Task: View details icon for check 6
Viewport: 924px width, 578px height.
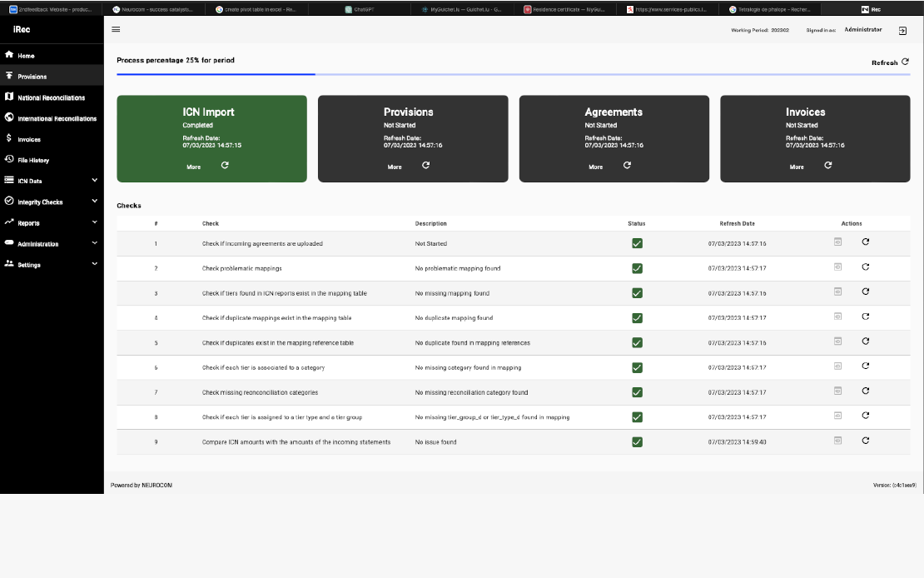Action: coord(837,366)
